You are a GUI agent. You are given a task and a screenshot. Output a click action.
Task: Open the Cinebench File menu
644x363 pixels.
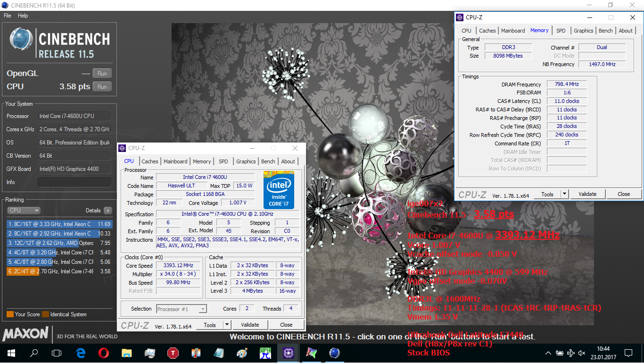click(7, 16)
